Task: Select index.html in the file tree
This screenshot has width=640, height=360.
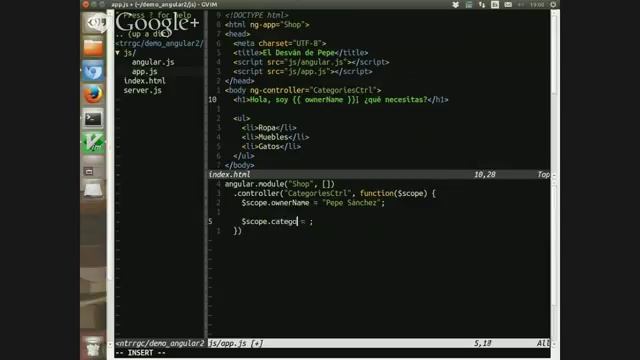Action: click(x=144, y=81)
